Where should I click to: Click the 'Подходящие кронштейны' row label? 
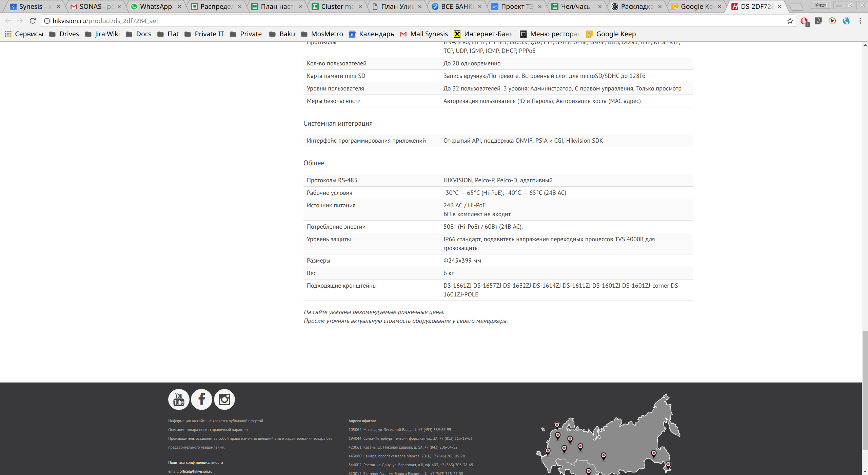[x=341, y=286]
